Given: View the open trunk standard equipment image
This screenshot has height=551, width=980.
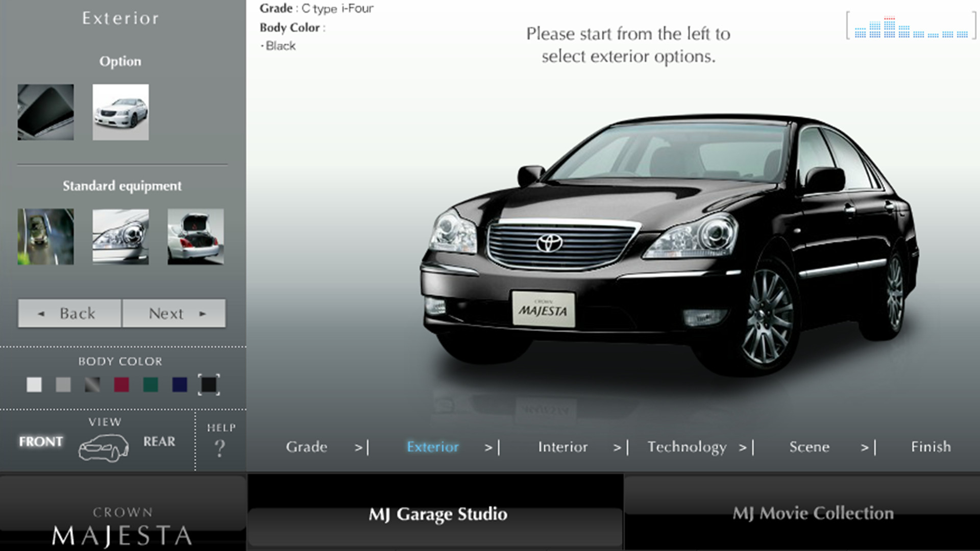Looking at the screenshot, I should (195, 236).
